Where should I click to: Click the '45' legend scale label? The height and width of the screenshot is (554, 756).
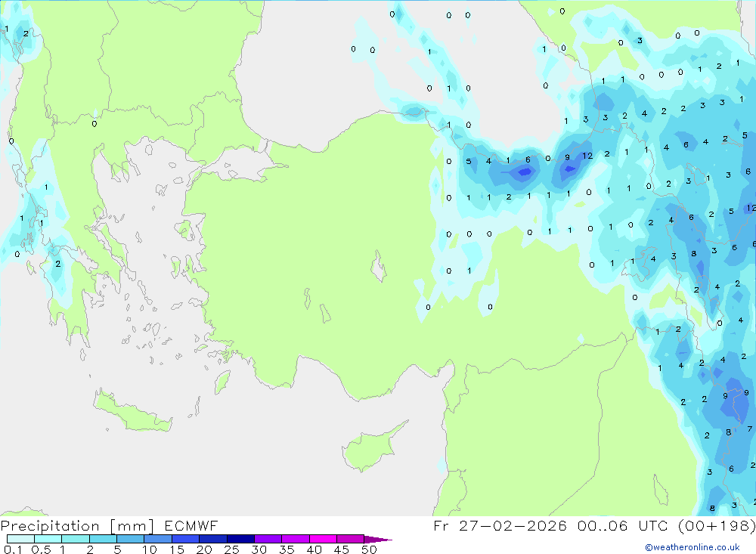click(x=342, y=549)
